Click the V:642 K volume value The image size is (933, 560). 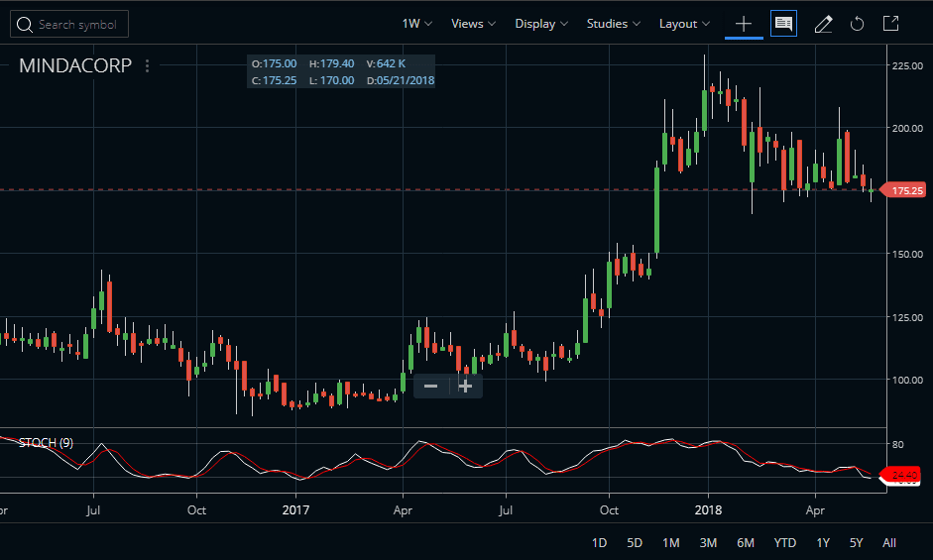click(386, 63)
